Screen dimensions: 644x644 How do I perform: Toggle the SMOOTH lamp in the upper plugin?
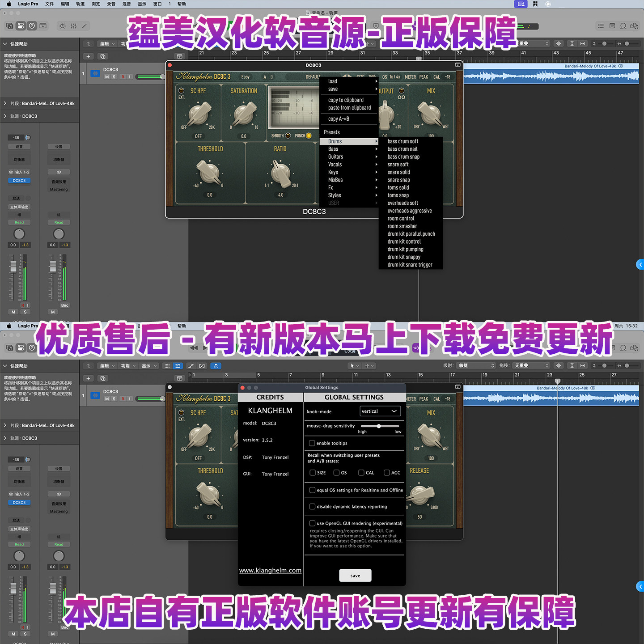[x=288, y=136]
